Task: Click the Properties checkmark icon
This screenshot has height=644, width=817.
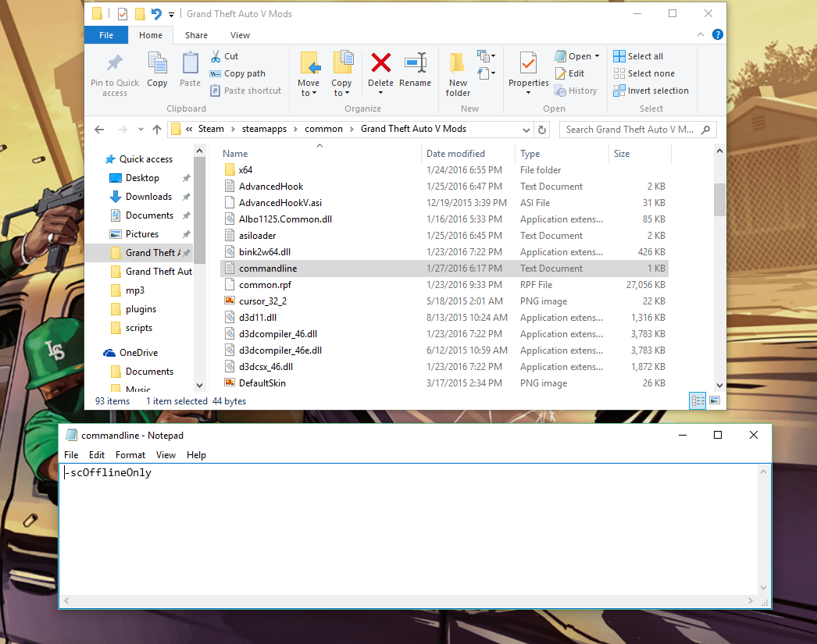Action: pyautogui.click(x=528, y=63)
